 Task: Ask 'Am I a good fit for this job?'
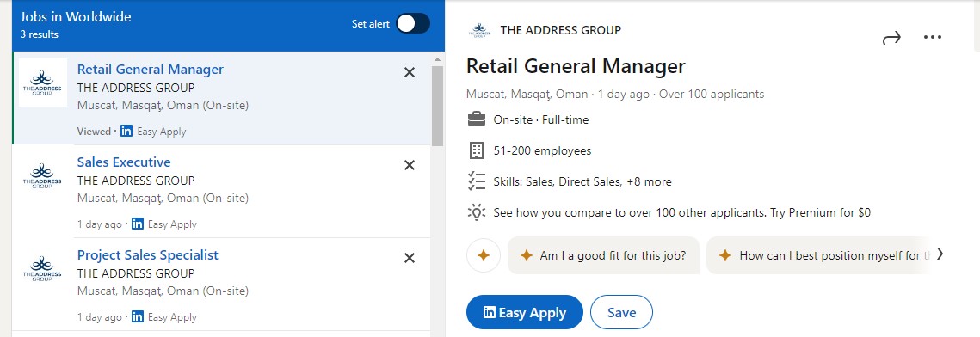pyautogui.click(x=603, y=255)
